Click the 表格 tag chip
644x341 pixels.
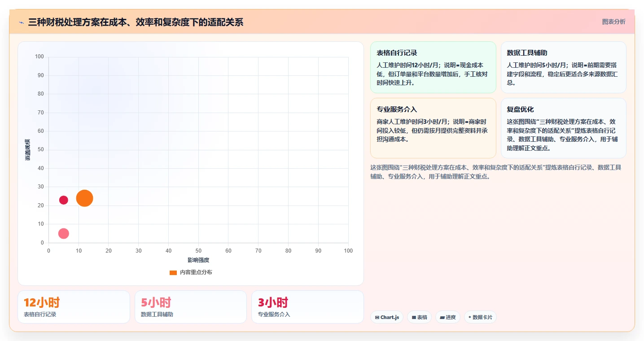tap(419, 317)
